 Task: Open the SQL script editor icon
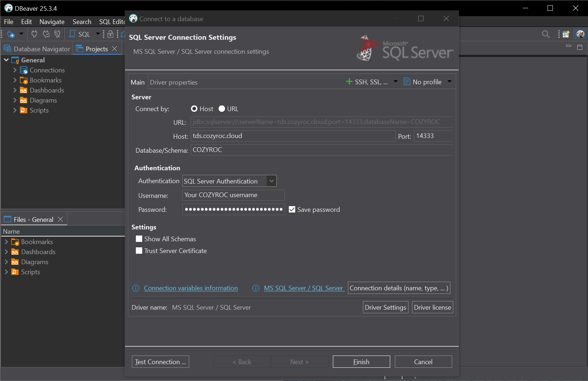point(80,34)
